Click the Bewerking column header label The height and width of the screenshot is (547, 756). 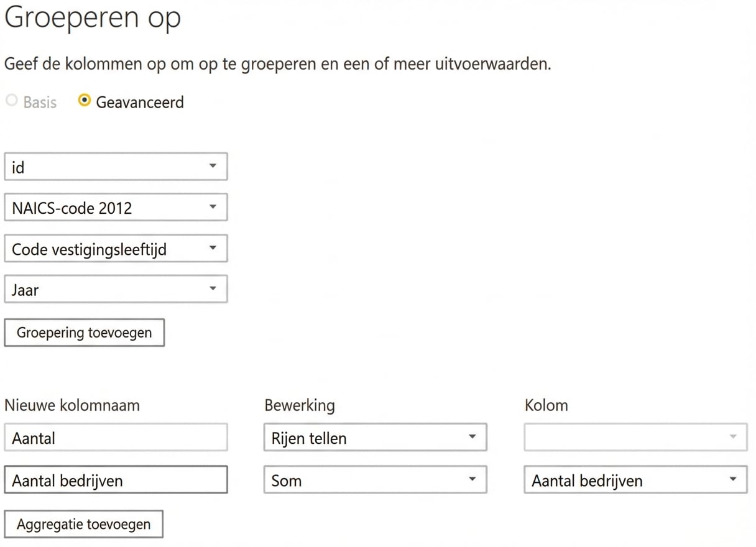300,406
